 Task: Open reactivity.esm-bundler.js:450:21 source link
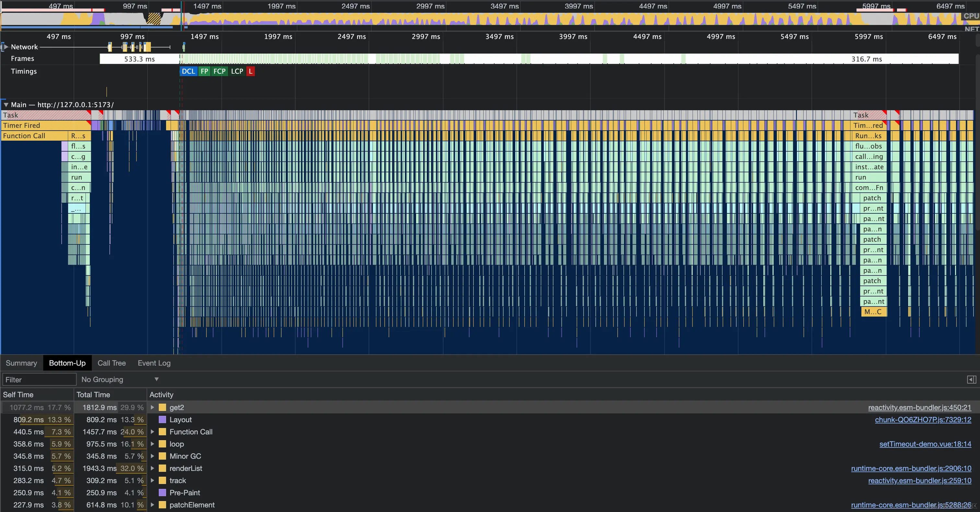[x=919, y=407]
